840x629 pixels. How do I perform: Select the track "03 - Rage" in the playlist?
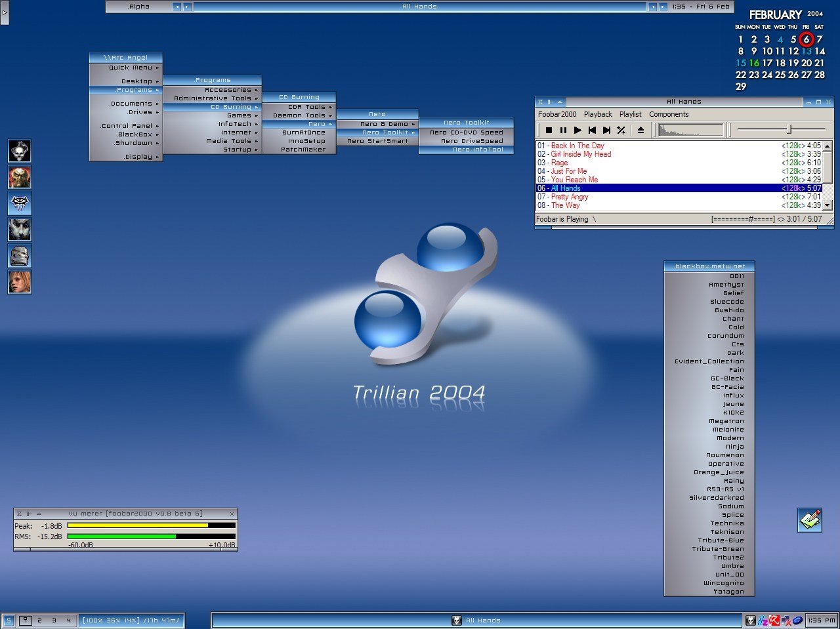tap(679, 163)
